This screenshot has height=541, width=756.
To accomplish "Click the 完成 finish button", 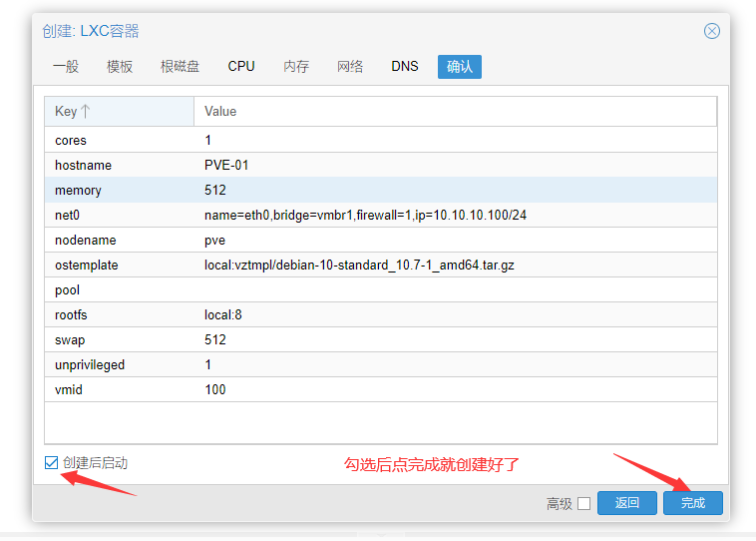I will click(692, 503).
